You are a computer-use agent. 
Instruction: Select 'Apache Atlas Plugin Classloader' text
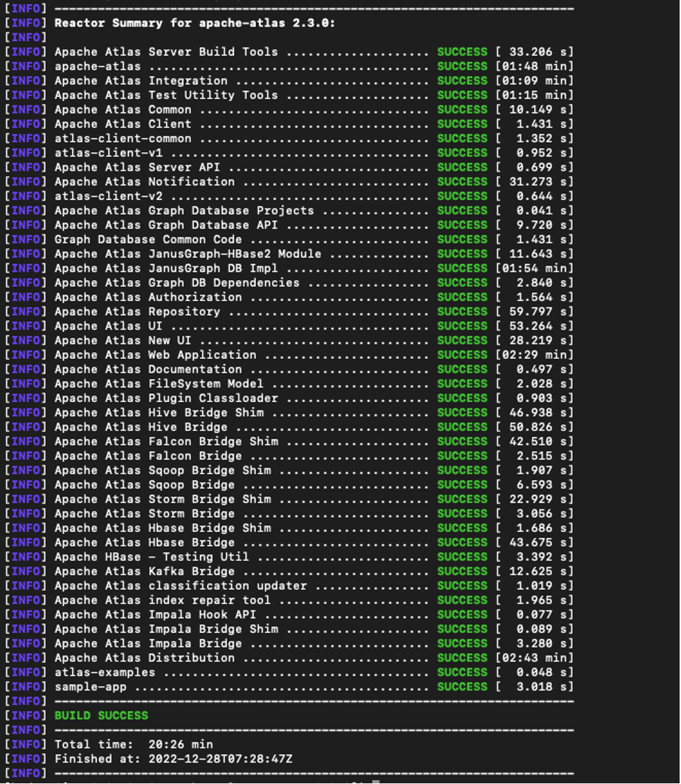point(166,399)
